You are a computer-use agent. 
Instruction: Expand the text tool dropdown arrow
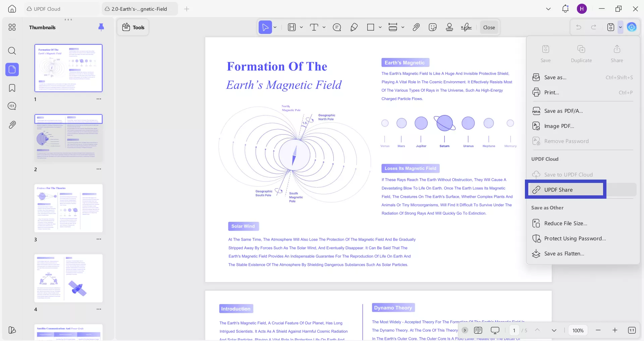tap(324, 27)
